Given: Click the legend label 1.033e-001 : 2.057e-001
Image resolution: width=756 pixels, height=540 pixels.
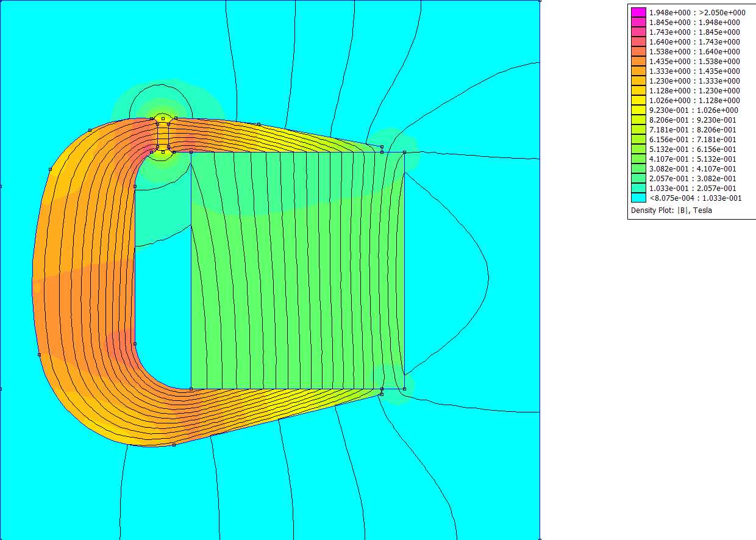Looking at the screenshot, I should click(x=686, y=188).
